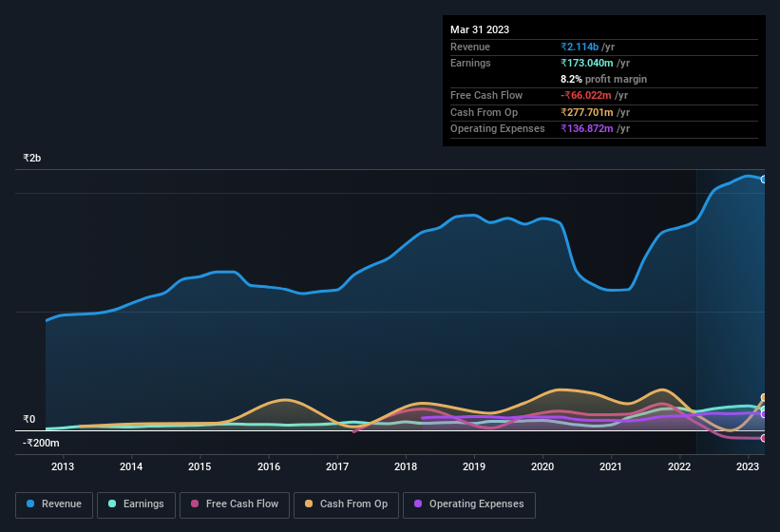Click the Free Cash Flow pink endpoint marker
The height and width of the screenshot is (532, 780).
tap(764, 438)
